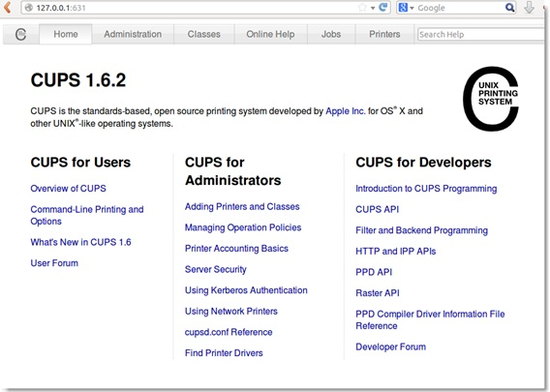Open Introduction to CUPS Programming link

426,189
